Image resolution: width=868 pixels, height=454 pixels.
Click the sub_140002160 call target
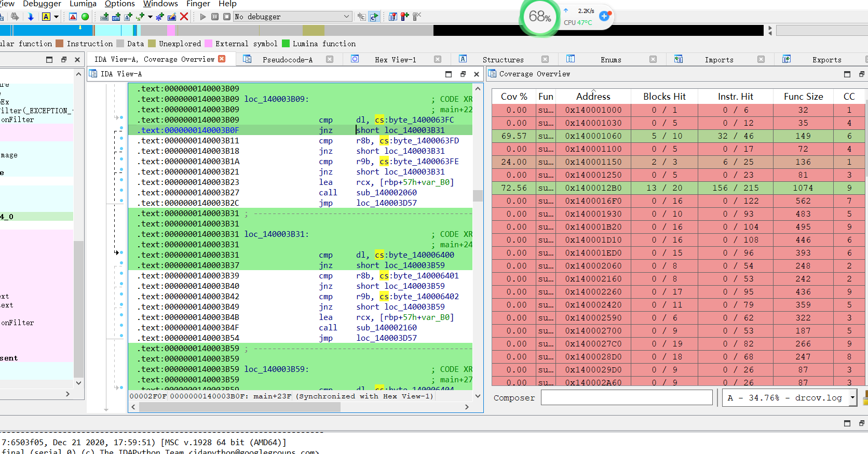(386, 328)
